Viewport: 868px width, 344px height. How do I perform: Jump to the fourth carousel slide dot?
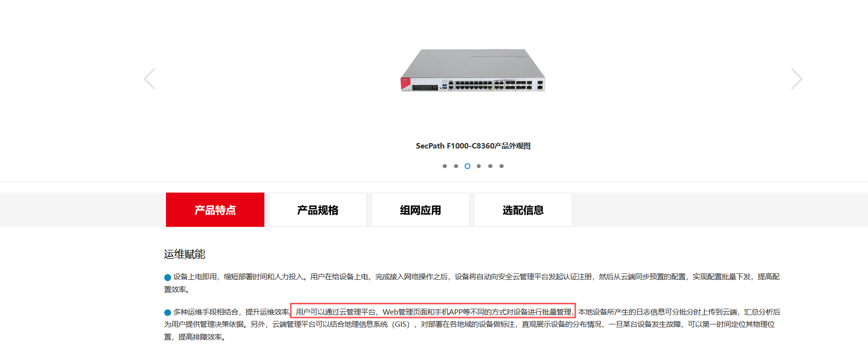[x=479, y=166]
